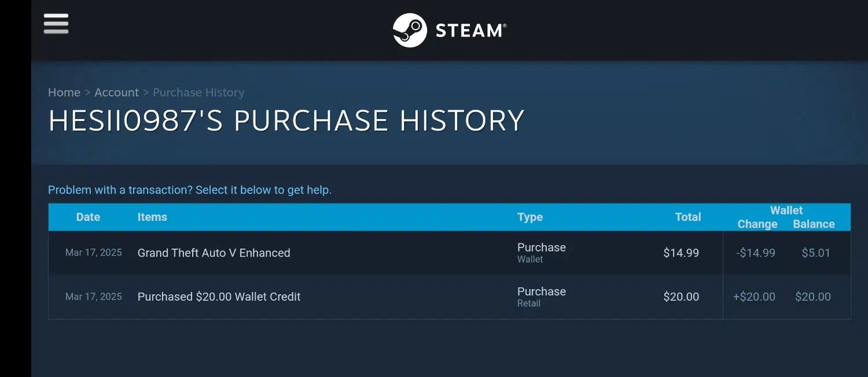Click the Steam logo in the header
The height and width of the screenshot is (377, 868).
[x=450, y=30]
